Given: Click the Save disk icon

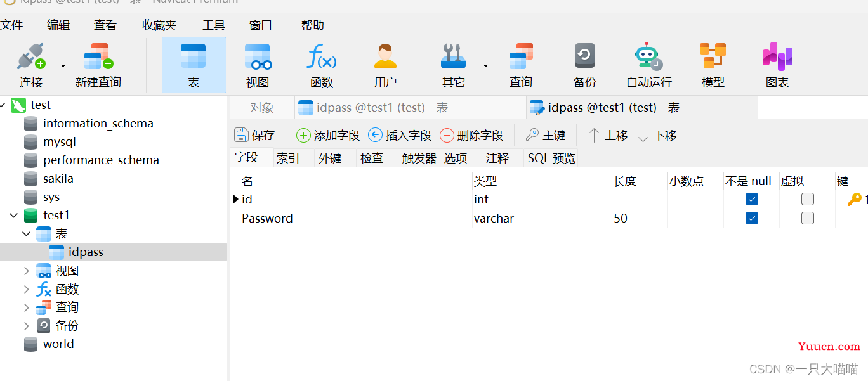Looking at the screenshot, I should (x=241, y=135).
